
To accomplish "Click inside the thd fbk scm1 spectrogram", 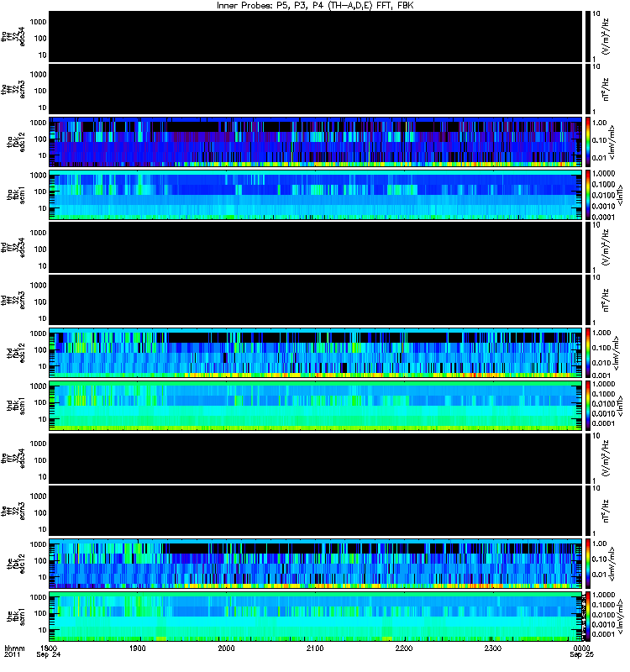I will tap(316, 406).
